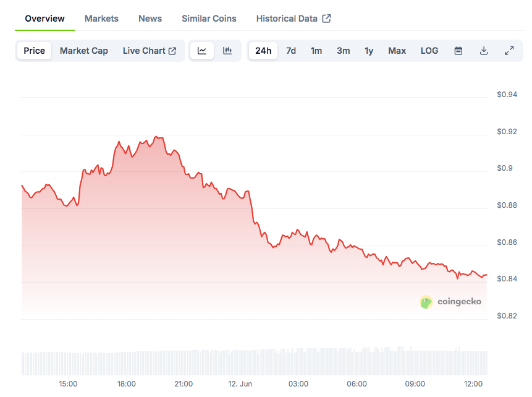Screen dimensions: 532x397
Task: Click the external link icon beside Live Chart
Action: pyautogui.click(x=172, y=51)
